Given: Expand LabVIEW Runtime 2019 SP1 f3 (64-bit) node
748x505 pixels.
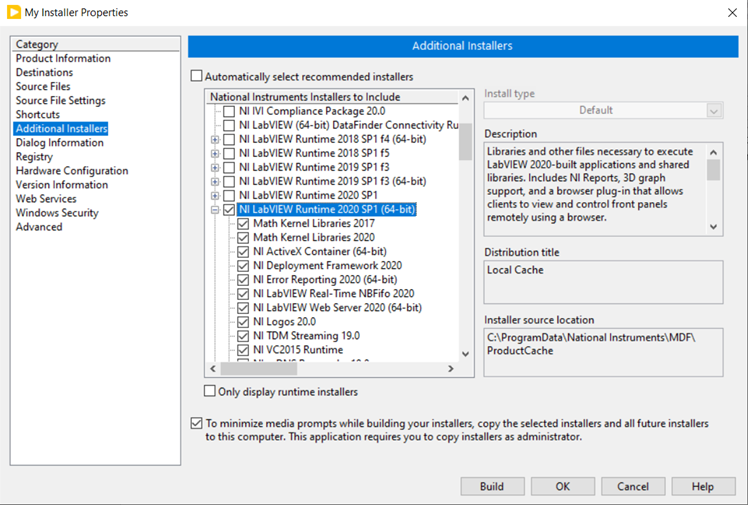Looking at the screenshot, I should tap(215, 182).
